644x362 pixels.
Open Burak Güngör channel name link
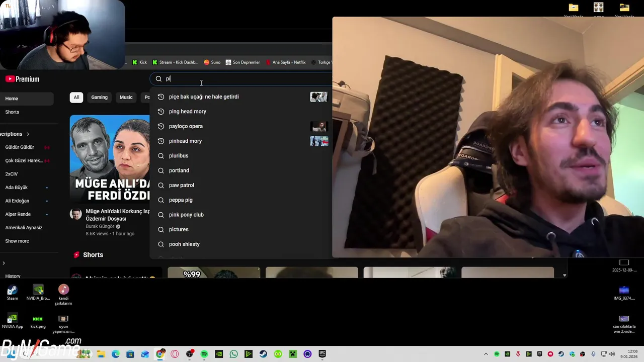(100, 227)
